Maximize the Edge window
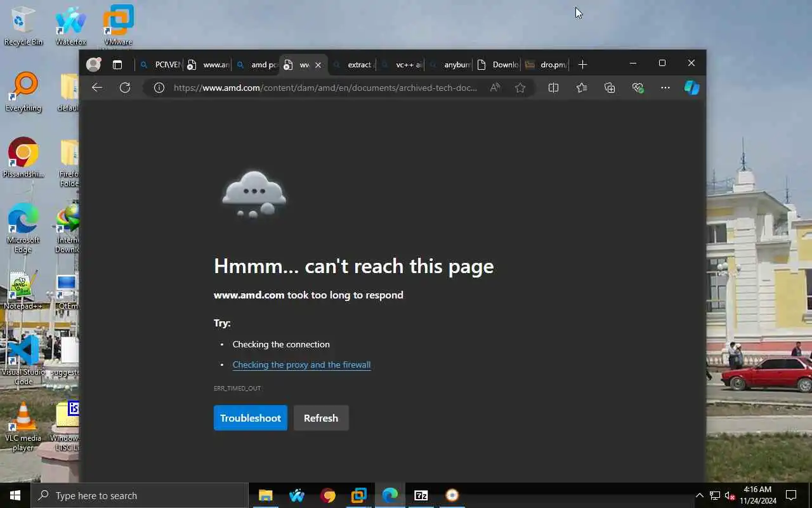This screenshot has height=508, width=812. pos(662,63)
